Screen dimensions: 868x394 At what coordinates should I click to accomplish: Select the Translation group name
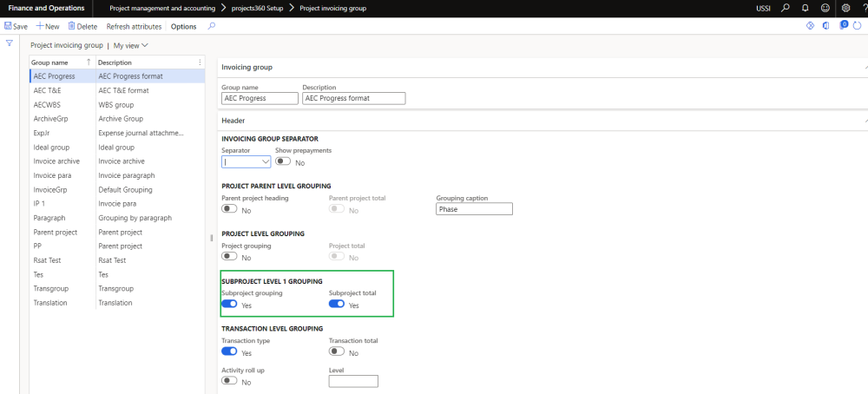pos(49,303)
